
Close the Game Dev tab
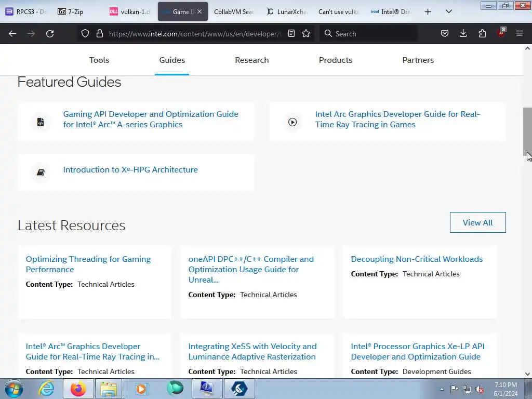(x=199, y=11)
